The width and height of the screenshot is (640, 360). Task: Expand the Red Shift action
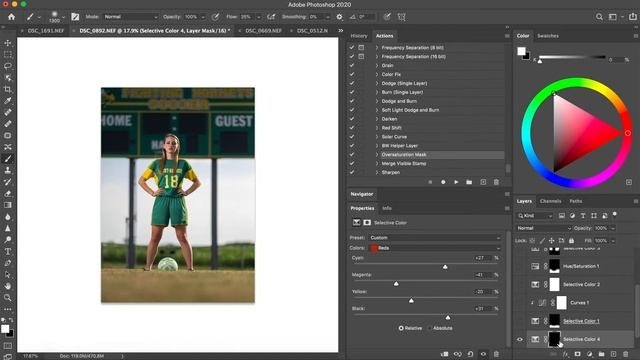coord(377,128)
